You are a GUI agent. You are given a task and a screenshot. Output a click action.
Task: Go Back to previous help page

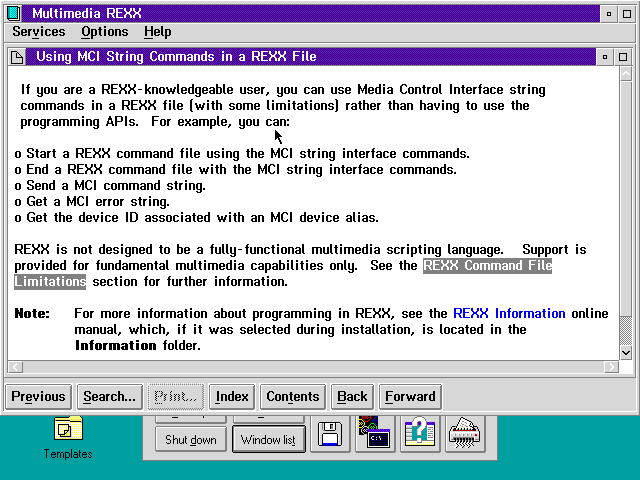pyautogui.click(x=352, y=396)
